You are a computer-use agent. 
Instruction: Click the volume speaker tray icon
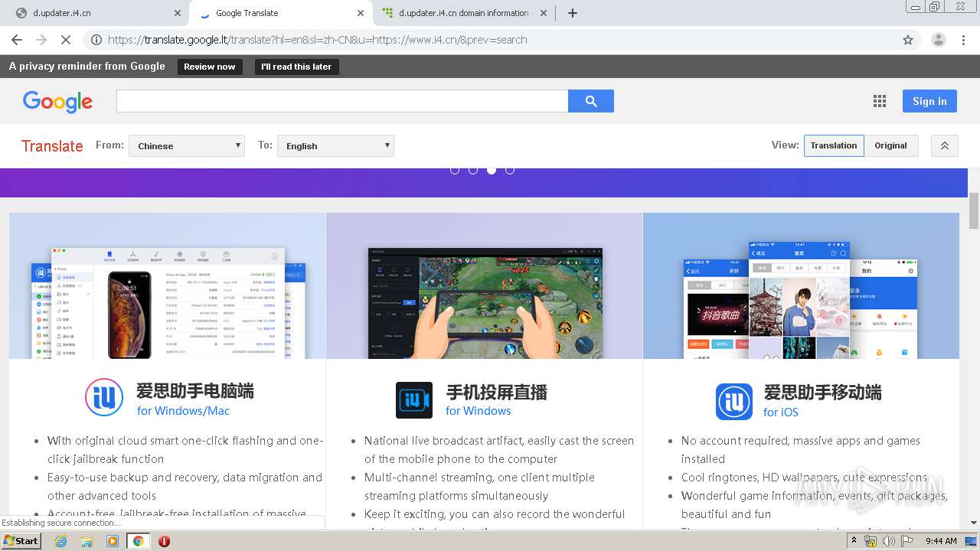tap(889, 541)
